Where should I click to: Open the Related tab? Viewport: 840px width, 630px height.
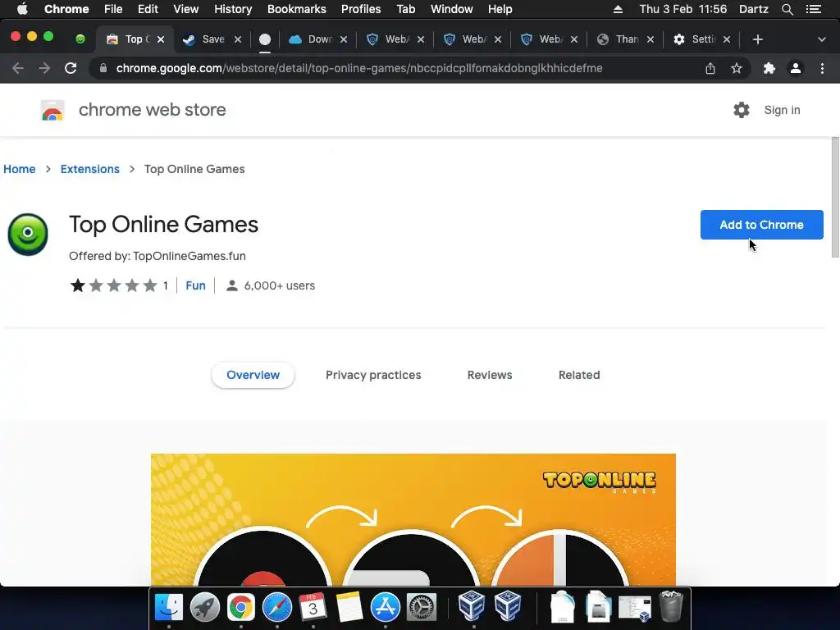[579, 375]
